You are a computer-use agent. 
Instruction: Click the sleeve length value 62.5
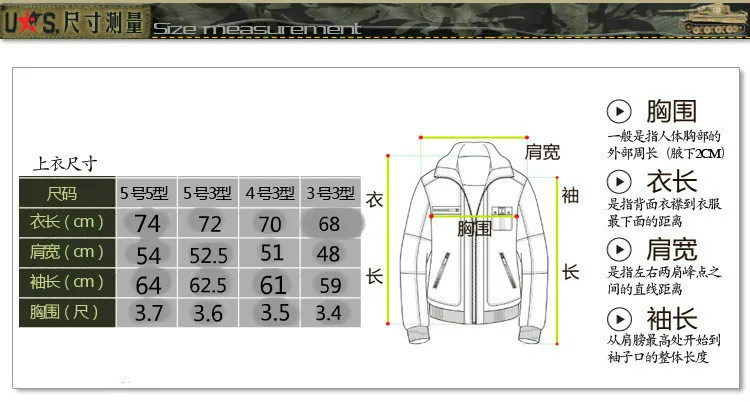click(x=208, y=286)
